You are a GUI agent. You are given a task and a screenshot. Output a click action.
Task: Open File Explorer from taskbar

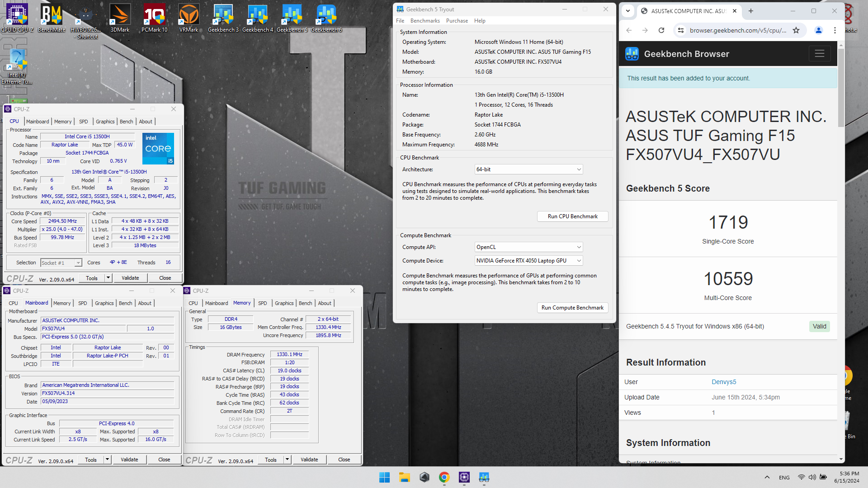click(405, 477)
